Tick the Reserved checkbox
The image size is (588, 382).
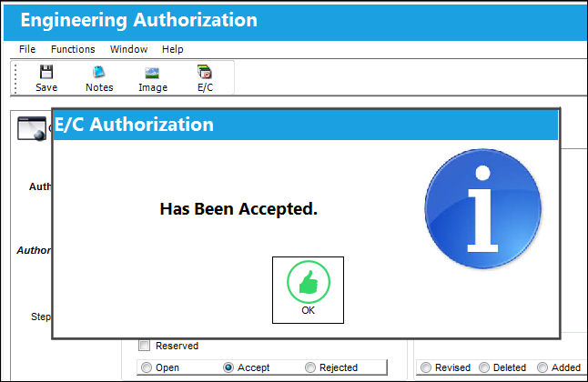click(x=144, y=346)
